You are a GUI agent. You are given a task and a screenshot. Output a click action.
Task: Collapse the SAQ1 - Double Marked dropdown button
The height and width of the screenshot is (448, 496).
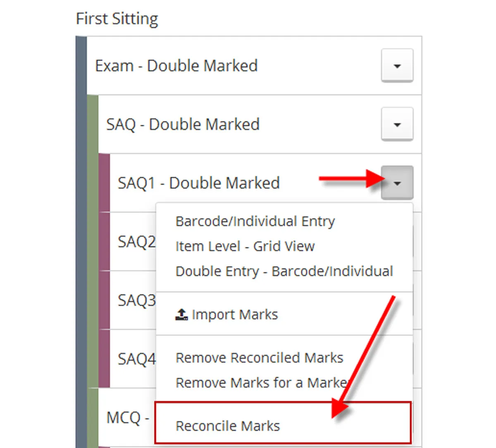(x=397, y=183)
